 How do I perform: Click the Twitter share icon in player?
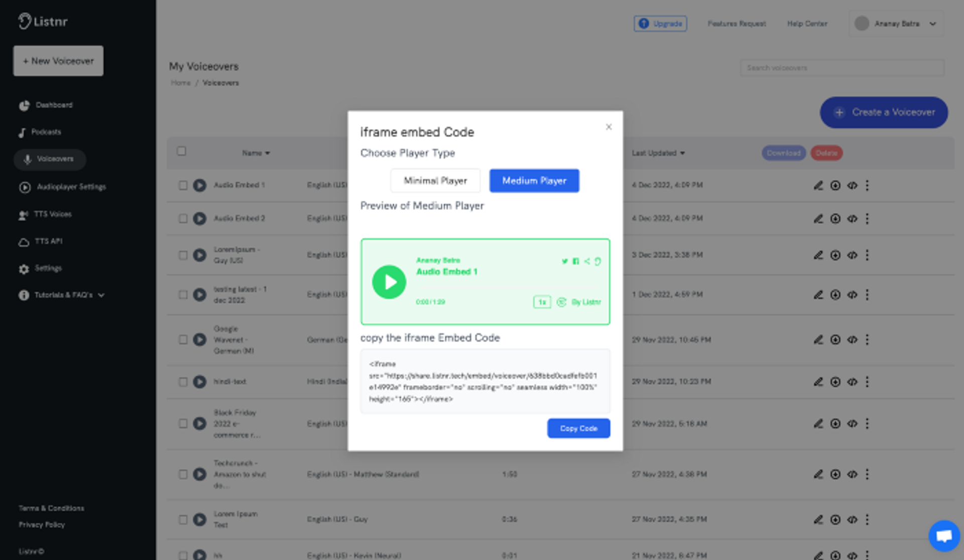pyautogui.click(x=564, y=261)
